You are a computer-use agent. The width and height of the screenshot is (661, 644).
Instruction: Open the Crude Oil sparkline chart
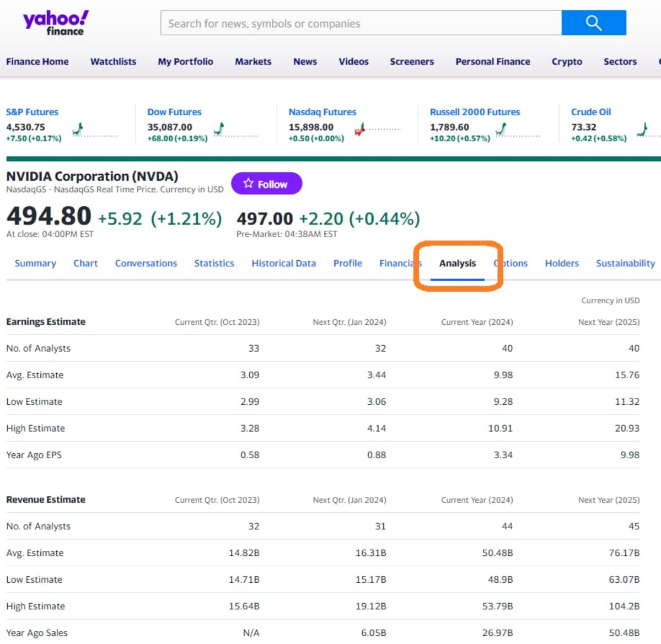[x=642, y=128]
